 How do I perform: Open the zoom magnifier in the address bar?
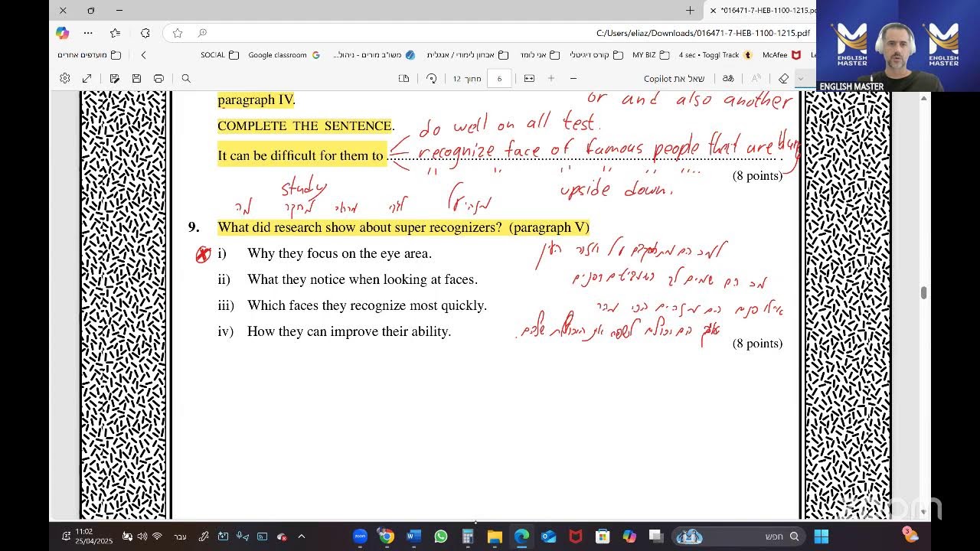(x=202, y=33)
